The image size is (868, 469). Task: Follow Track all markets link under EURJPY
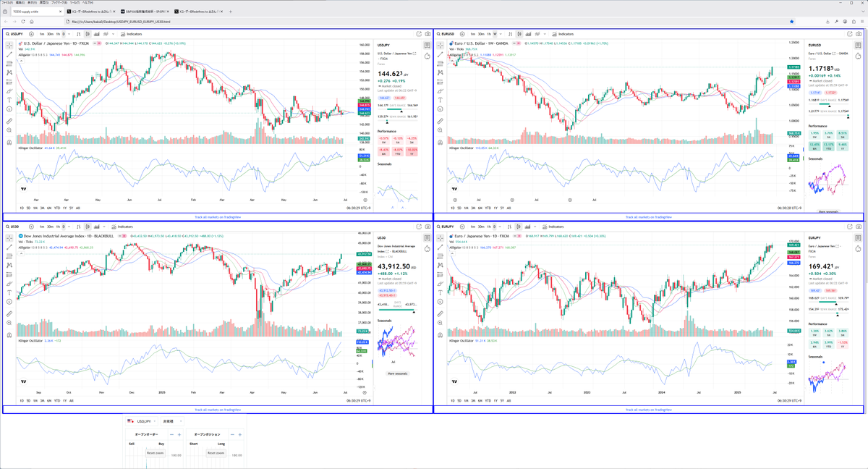coord(647,409)
